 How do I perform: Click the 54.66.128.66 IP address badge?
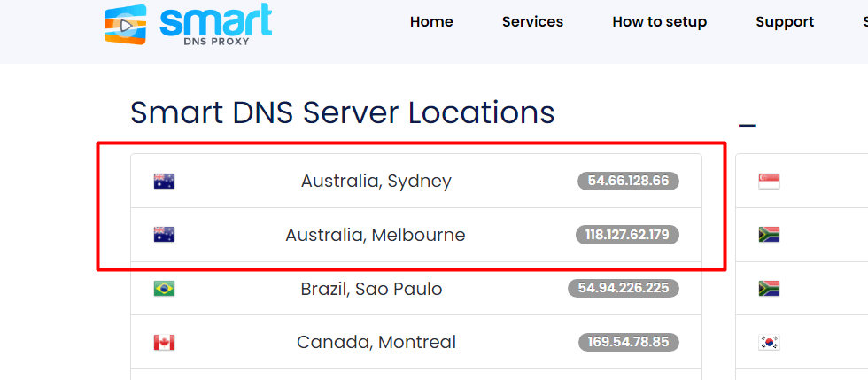[x=628, y=182]
